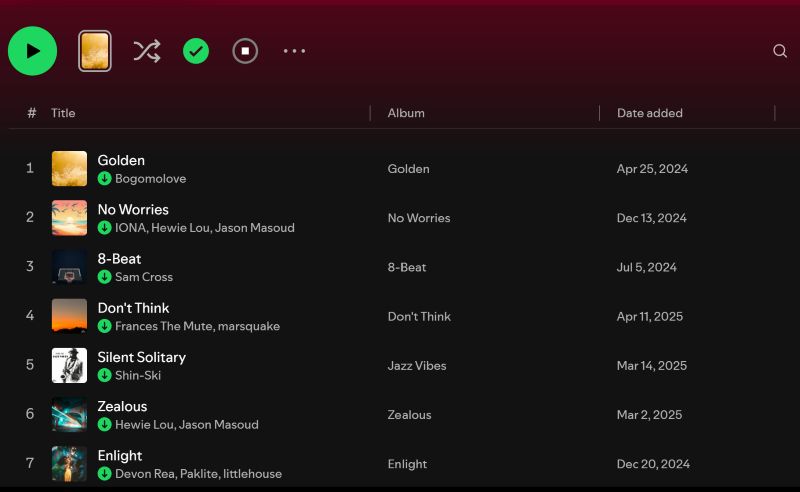Open the three-dots more options menu
The height and width of the screenshot is (492, 800).
(294, 51)
